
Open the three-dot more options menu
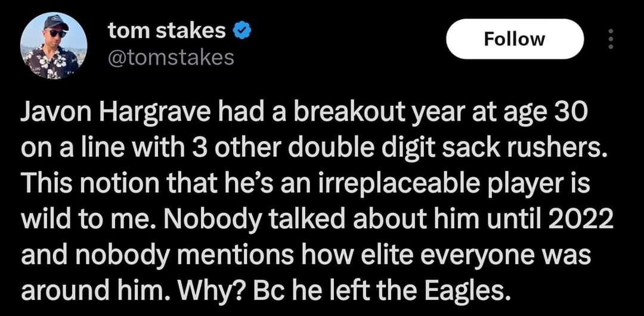pos(609,39)
